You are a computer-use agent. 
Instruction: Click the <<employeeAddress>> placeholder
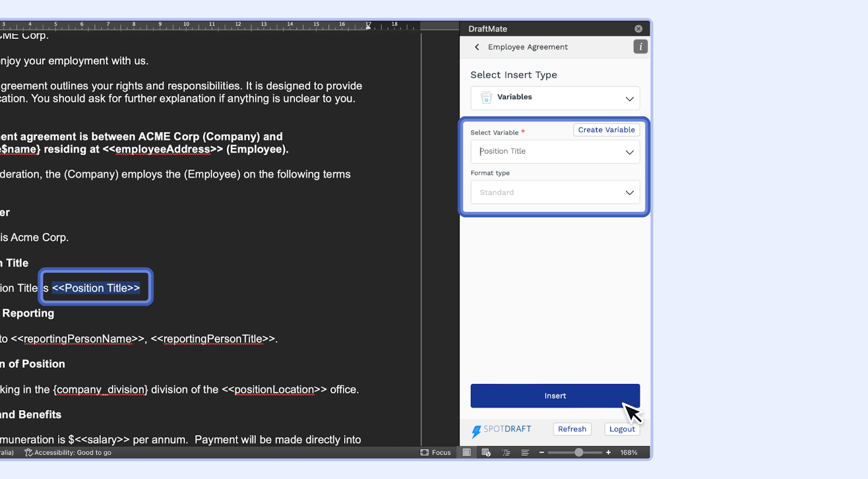[x=163, y=149]
